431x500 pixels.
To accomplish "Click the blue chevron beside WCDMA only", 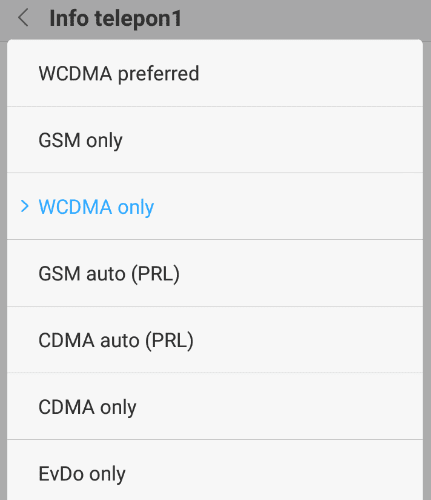I will click(x=24, y=206).
